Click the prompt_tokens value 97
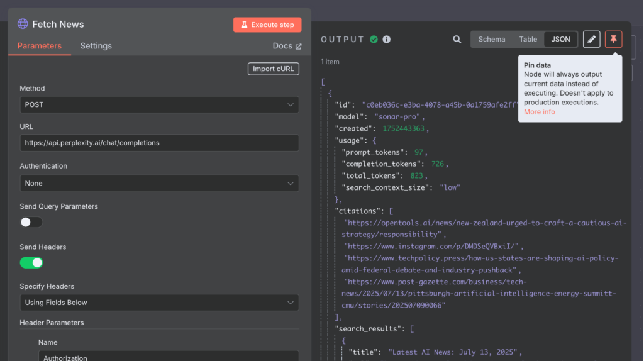The width and height of the screenshot is (644, 361). (418, 152)
